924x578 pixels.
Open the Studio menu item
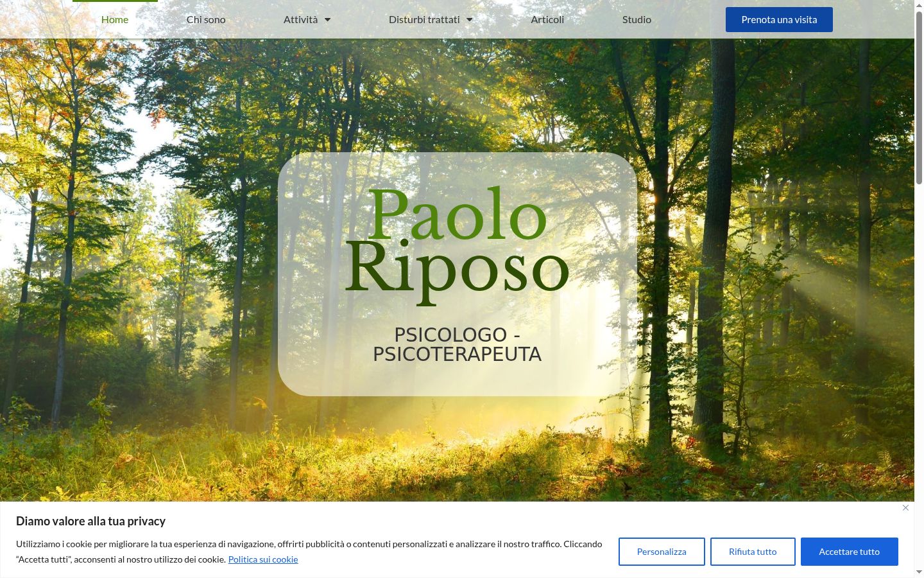pos(637,19)
